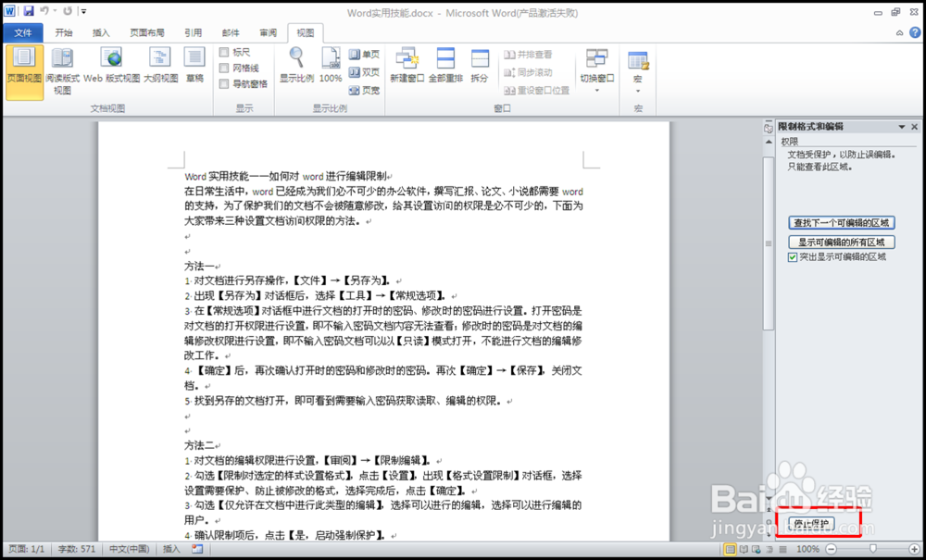Click the 100% zoom page icon in ribbon
Image resolution: width=926 pixels, height=560 pixels.
[331, 66]
